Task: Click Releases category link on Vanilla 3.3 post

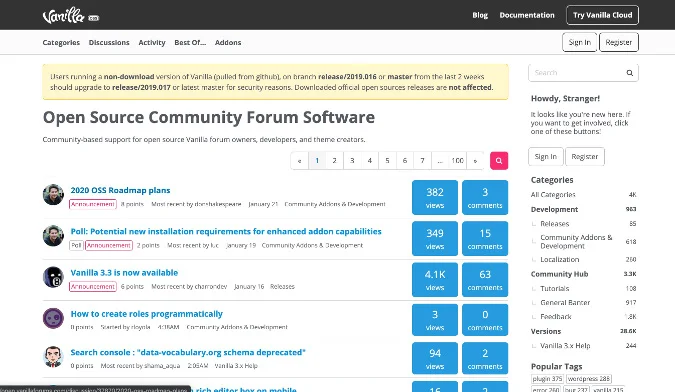Action: 282,287
